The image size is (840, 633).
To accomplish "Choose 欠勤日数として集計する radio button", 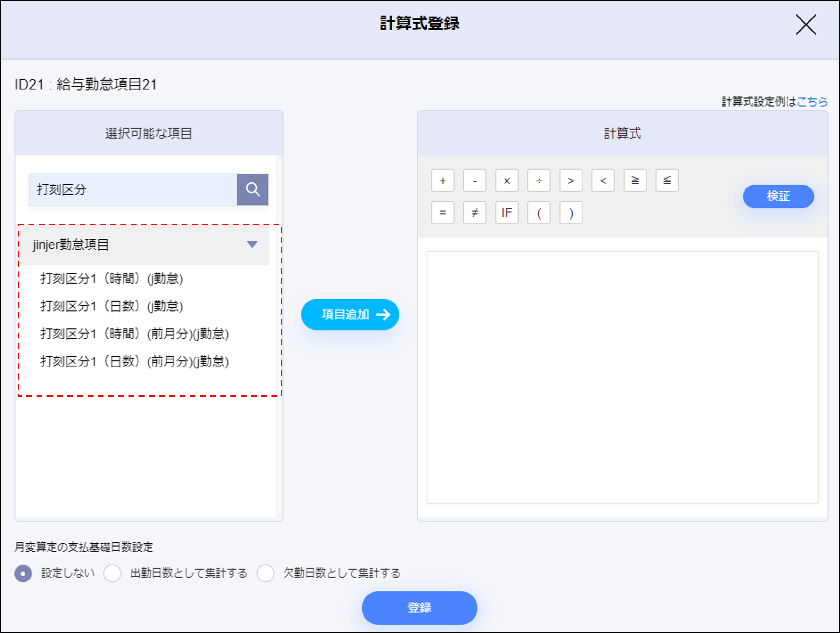I will point(265,573).
